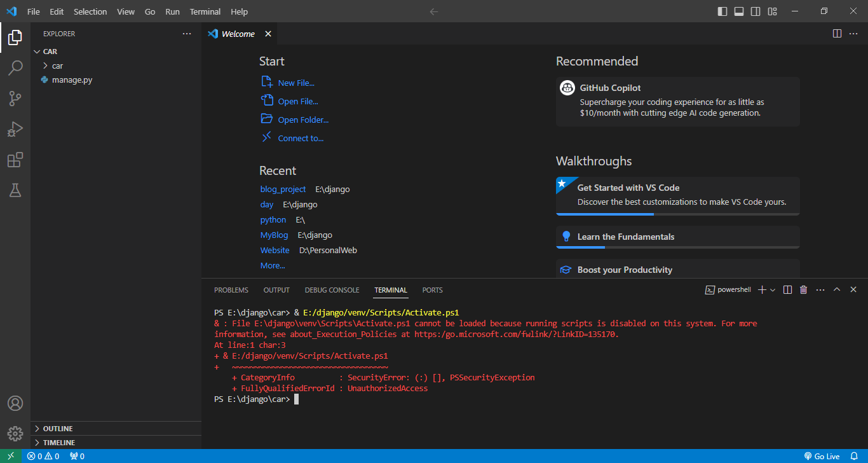Switch to the Debug Console tab
868x463 pixels.
[332, 290]
